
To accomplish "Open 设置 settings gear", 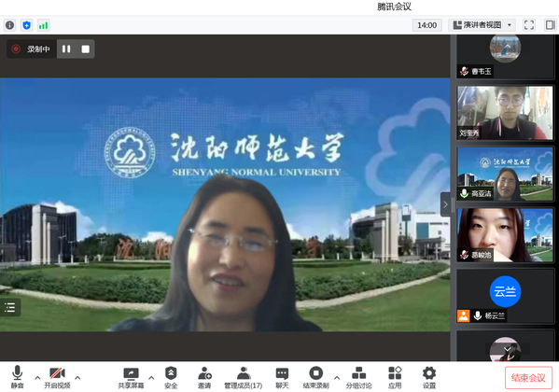I will (x=429, y=377).
